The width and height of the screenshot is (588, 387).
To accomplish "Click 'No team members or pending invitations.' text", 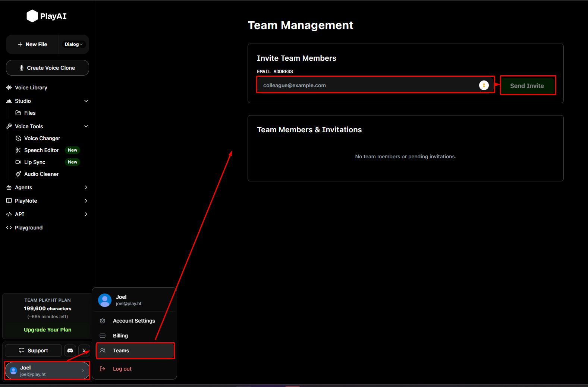I will click(406, 156).
